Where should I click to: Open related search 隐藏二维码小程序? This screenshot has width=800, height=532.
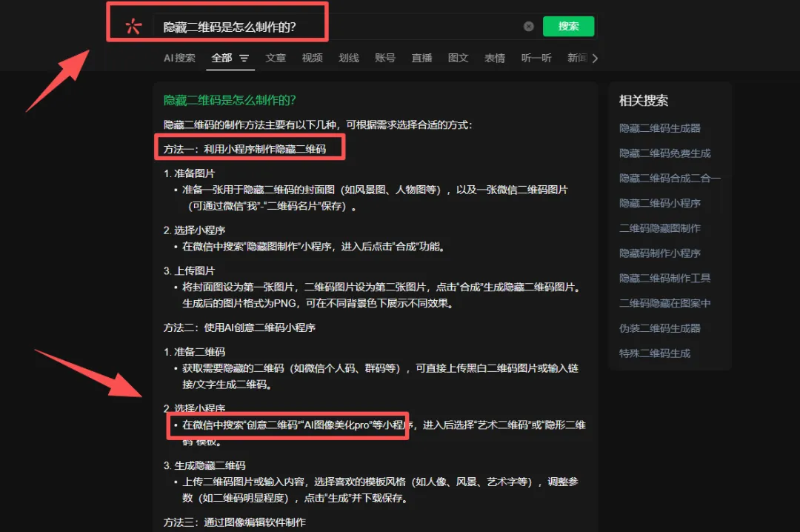tap(660, 203)
